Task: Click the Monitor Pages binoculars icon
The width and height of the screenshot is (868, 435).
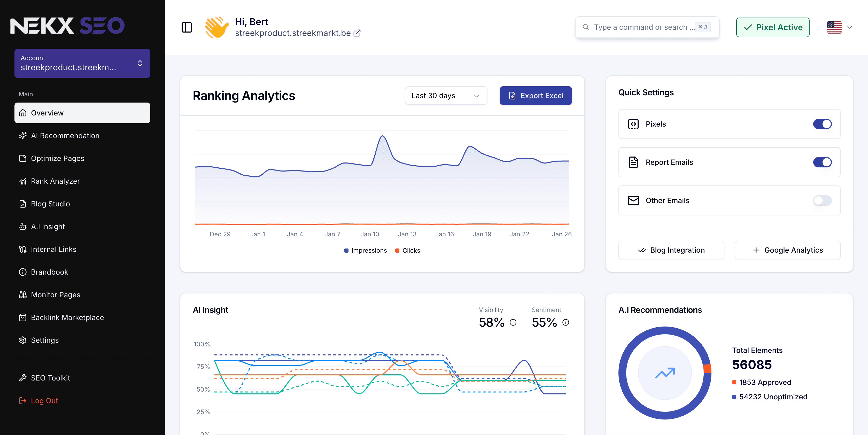Action: click(x=22, y=295)
